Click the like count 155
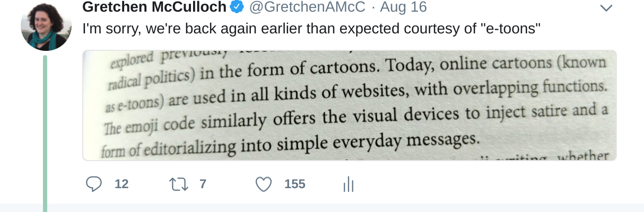Screen dimensions: 644x212 pyautogui.click(x=294, y=184)
